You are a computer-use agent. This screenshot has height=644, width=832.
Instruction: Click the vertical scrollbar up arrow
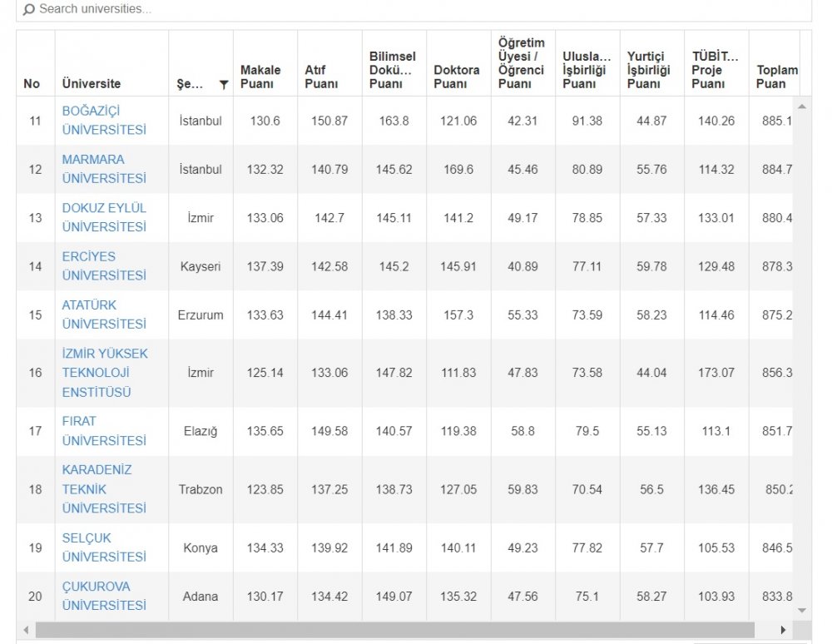pos(802,107)
